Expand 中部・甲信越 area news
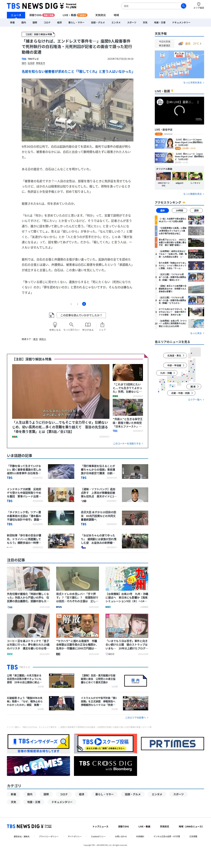Screen dimensions: 211x868 point(175,365)
